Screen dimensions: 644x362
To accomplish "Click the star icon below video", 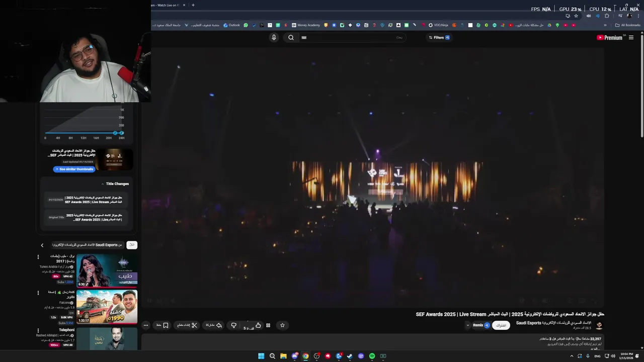I will [x=282, y=325].
